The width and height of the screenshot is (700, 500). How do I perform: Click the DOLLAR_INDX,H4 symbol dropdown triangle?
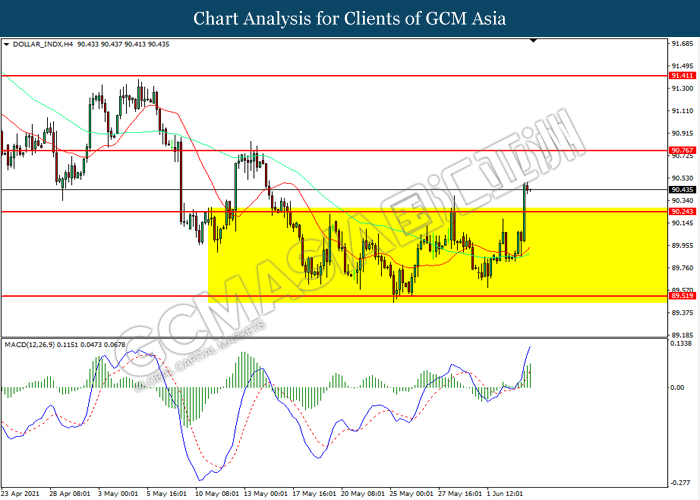(6, 44)
